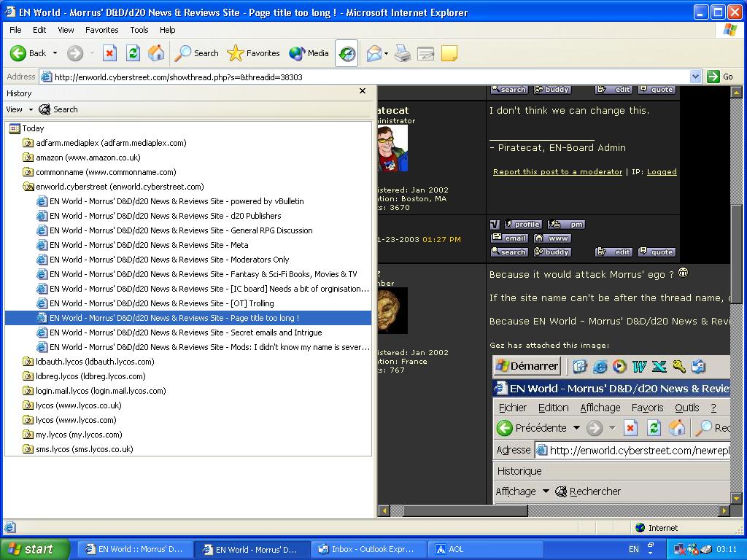
Task: Click the Go button
Action: coord(720,77)
